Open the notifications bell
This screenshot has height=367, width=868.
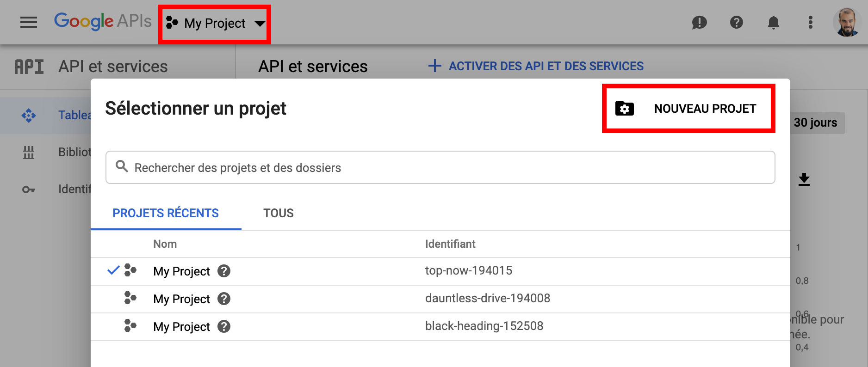(x=773, y=22)
